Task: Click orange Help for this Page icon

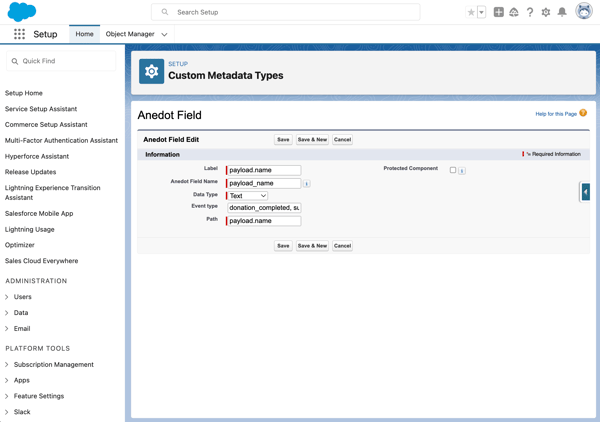Action: tap(583, 113)
